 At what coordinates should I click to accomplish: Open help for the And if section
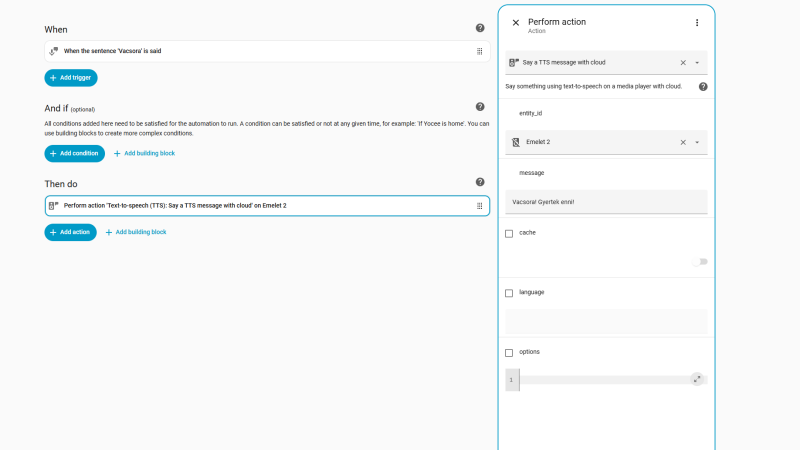[x=480, y=107]
